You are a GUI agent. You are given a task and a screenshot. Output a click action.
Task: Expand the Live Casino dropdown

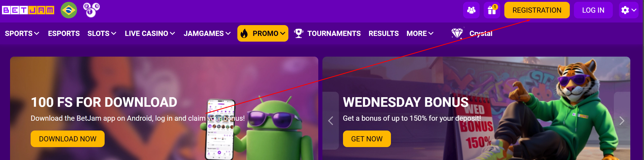(x=150, y=33)
